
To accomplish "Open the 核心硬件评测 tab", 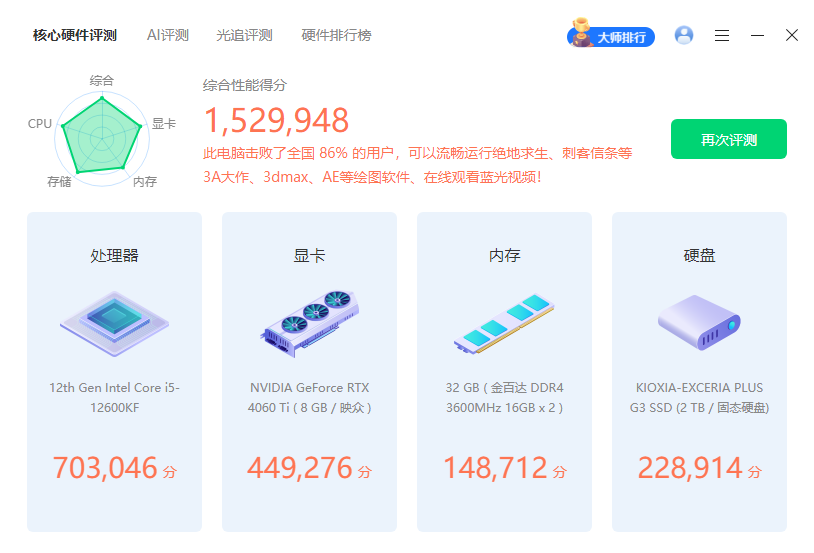I will click(75, 35).
